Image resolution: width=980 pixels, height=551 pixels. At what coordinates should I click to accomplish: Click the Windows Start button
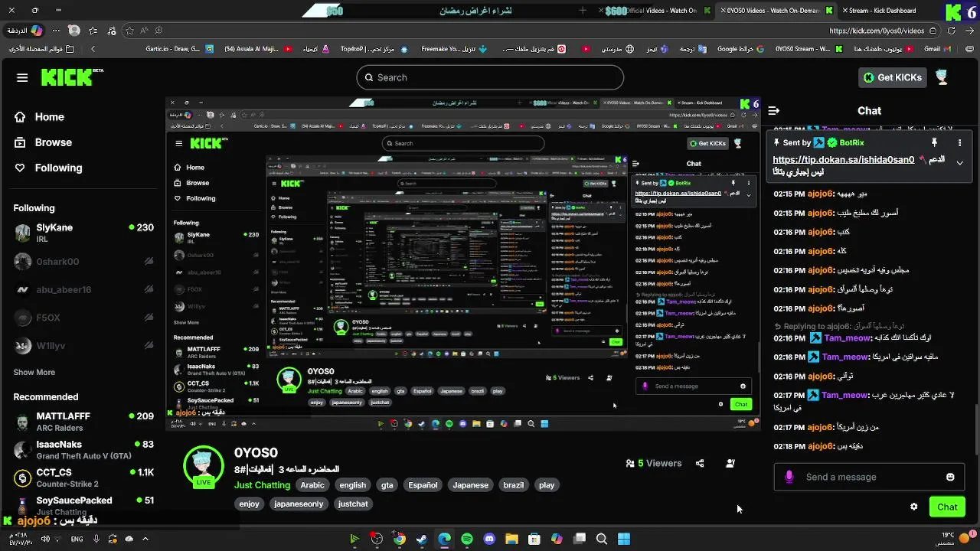pyautogui.click(x=624, y=539)
